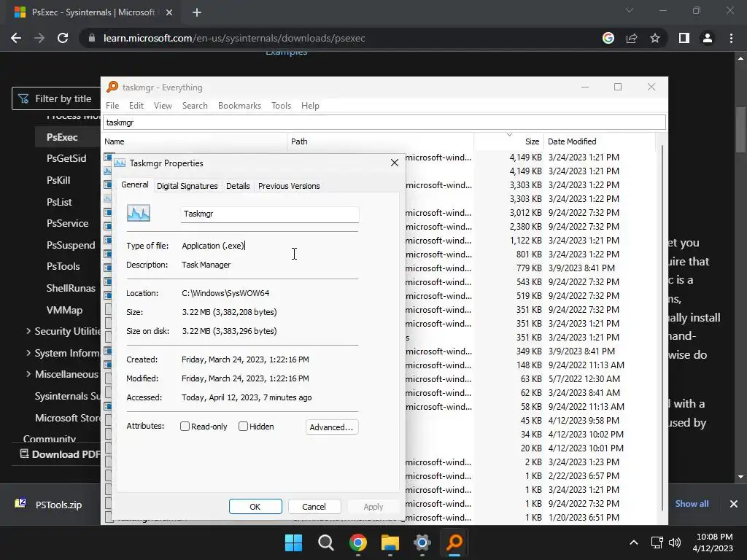Open the Search menu in Everything

click(195, 106)
